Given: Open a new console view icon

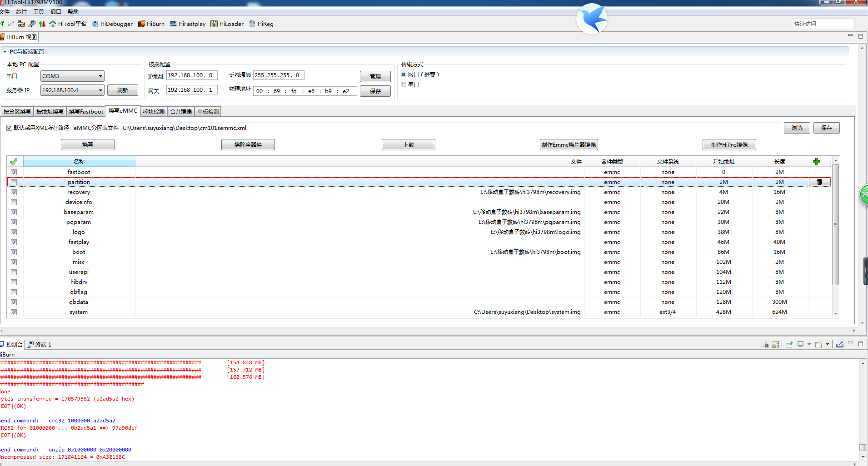Looking at the screenshot, I should [818, 344].
